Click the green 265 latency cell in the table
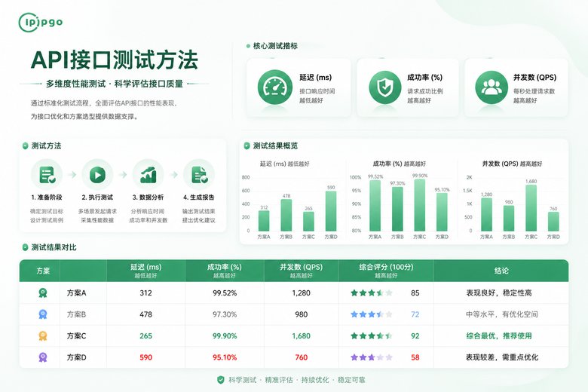 tap(146, 335)
